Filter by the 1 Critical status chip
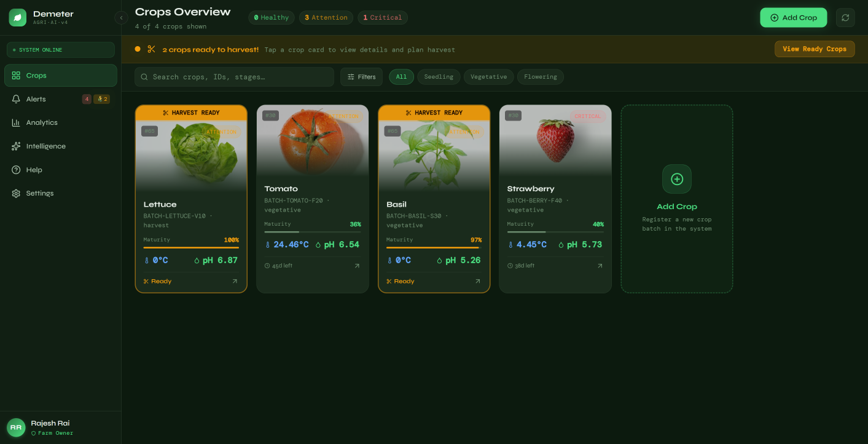 (382, 18)
